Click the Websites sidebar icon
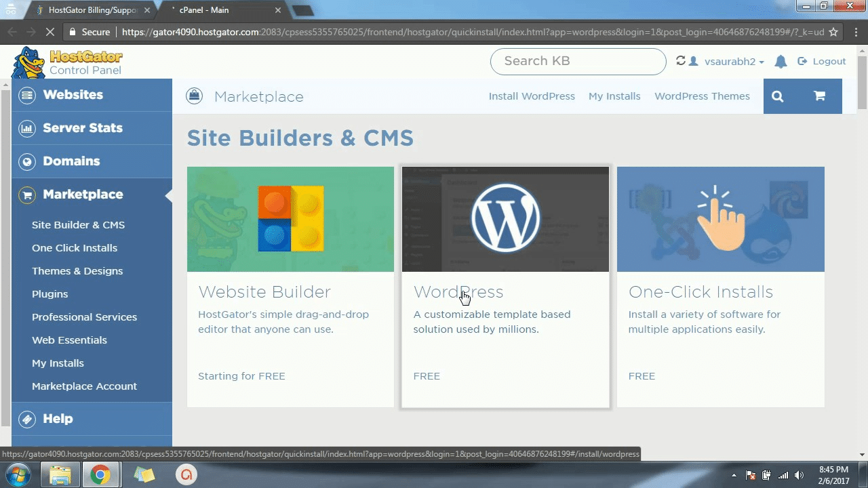Viewport: 868px width, 488px height. 27,95
